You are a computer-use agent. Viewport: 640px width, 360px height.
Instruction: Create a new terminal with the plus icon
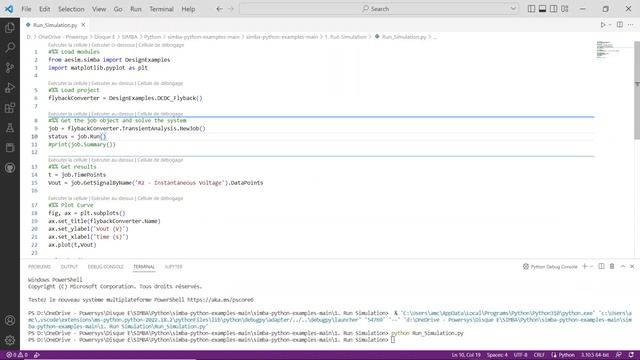(x=584, y=267)
